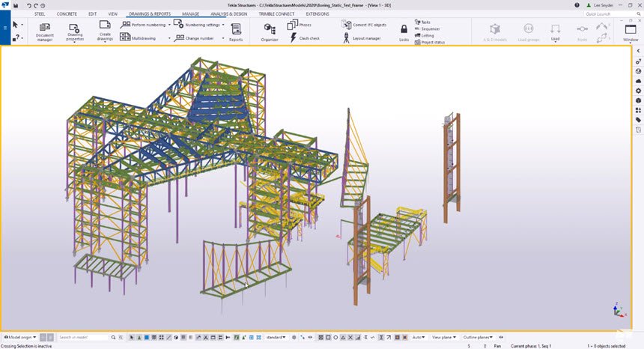This screenshot has width=644, height=349.
Task: Click the Multidrawing button
Action: (x=138, y=37)
